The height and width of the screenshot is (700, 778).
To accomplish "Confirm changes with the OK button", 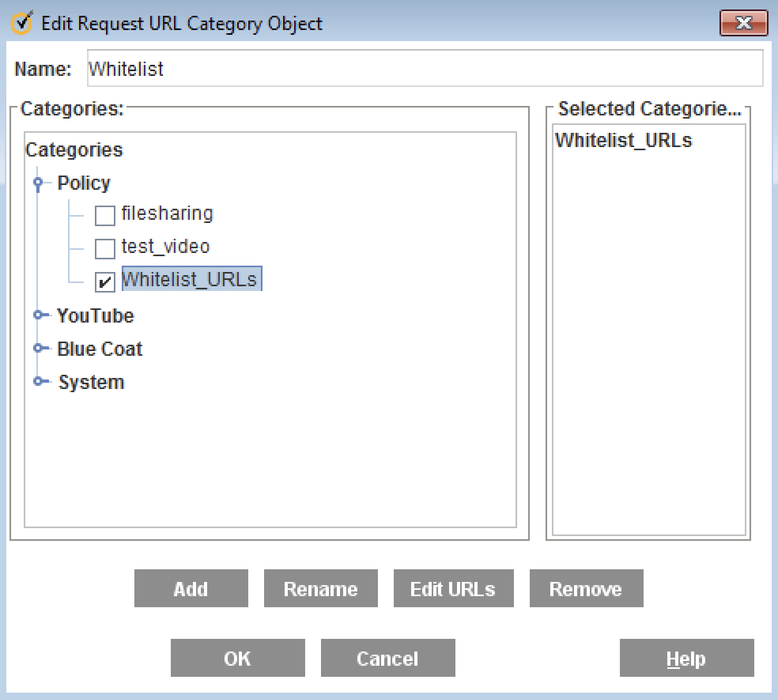I will click(238, 658).
